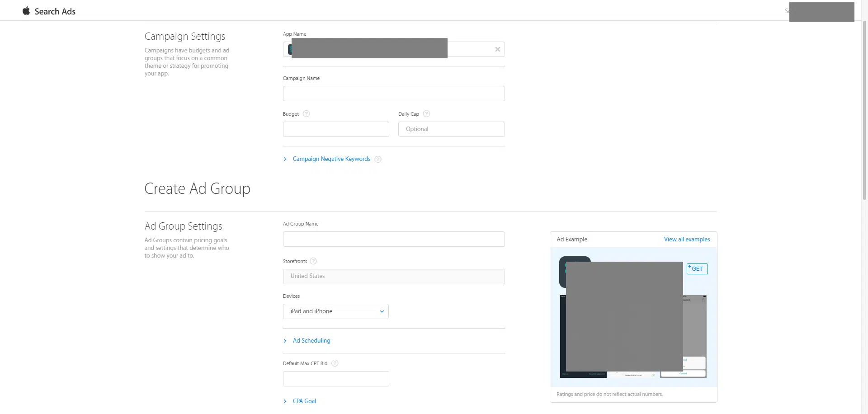Click the Storefronts help icon

click(x=313, y=261)
